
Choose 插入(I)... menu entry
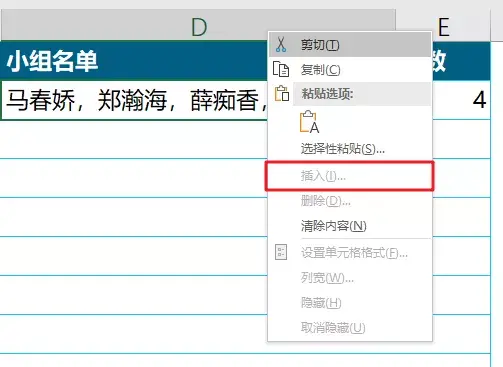(350, 176)
